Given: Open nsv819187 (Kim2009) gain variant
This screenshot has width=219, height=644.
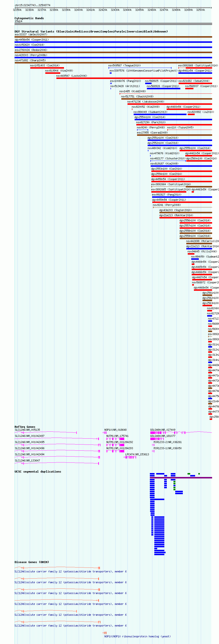Looking at the screenshot, I should (x=181, y=166).
